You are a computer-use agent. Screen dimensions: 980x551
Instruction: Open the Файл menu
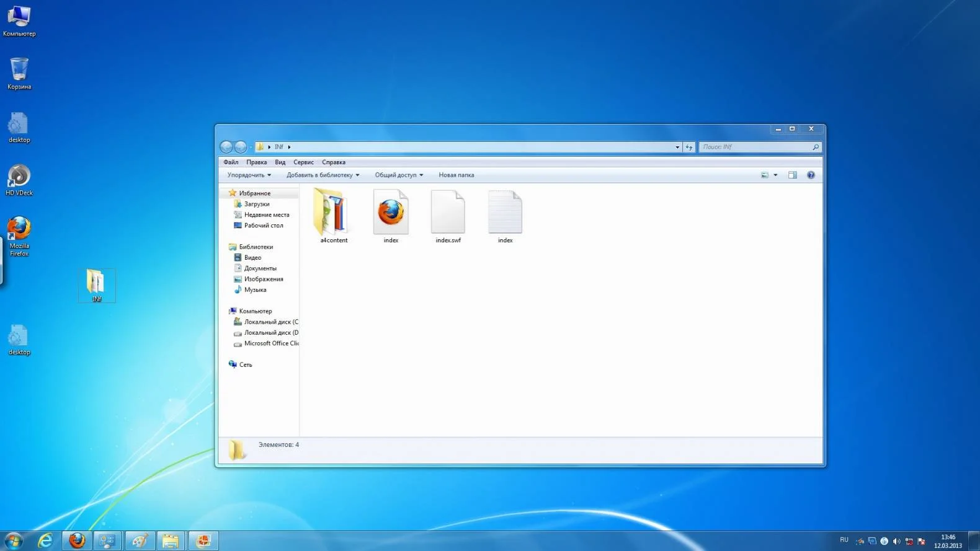pos(231,162)
